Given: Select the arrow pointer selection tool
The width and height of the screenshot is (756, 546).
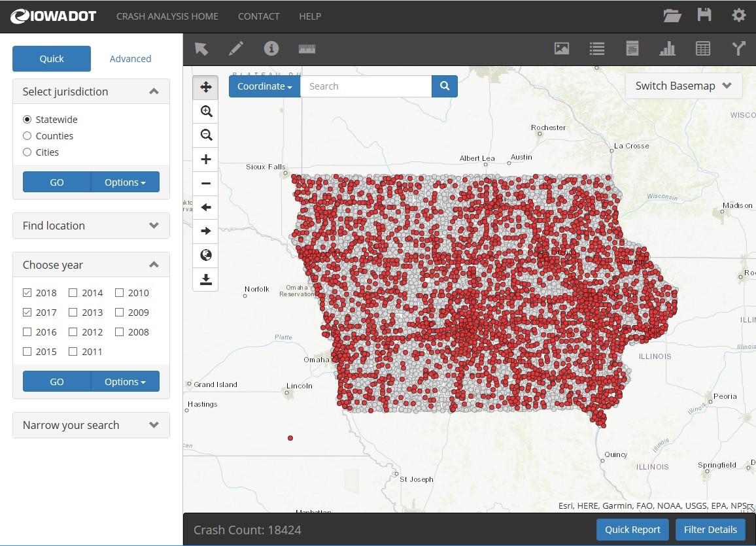Looking at the screenshot, I should click(x=201, y=48).
